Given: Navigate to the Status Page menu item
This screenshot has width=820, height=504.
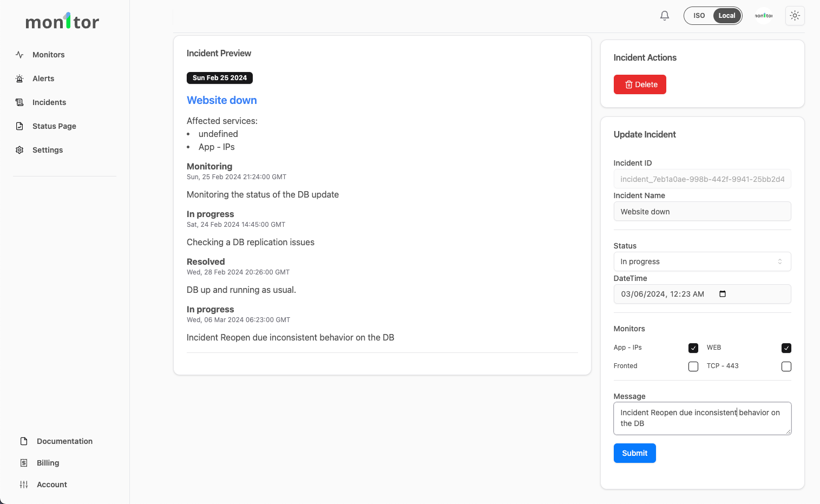Looking at the screenshot, I should tap(54, 126).
